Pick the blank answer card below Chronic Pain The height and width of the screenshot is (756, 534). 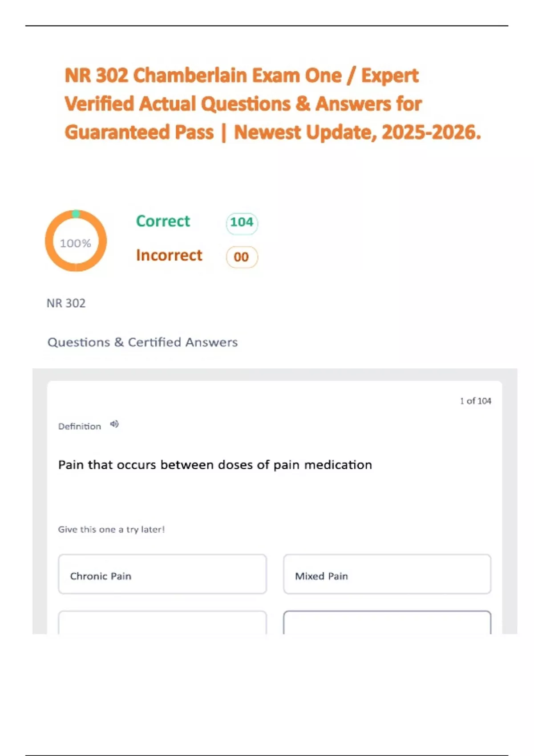coord(162,623)
